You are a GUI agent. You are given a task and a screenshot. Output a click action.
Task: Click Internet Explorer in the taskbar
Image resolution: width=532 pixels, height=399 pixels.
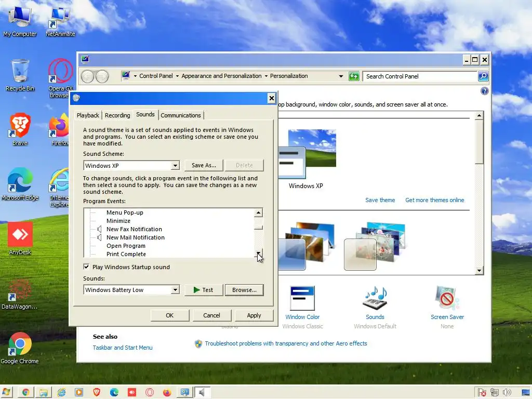coord(61,393)
